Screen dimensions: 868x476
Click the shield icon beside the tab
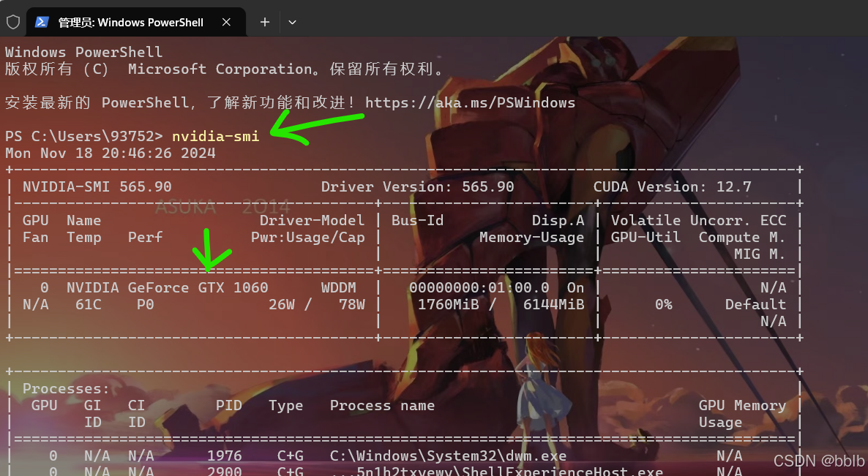(x=12, y=22)
